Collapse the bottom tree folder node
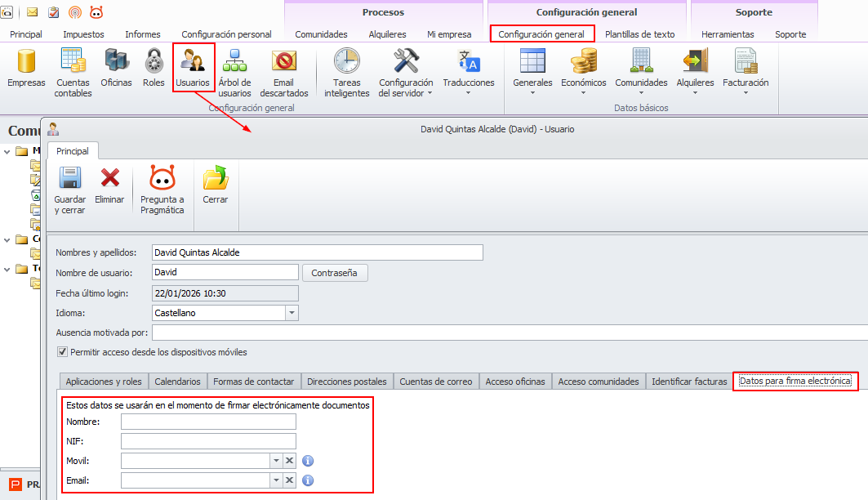 [x=7, y=269]
